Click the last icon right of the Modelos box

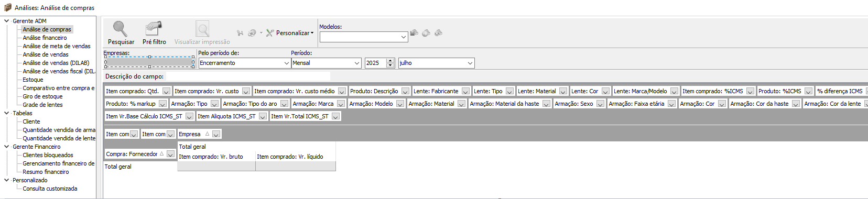pyautogui.click(x=439, y=33)
